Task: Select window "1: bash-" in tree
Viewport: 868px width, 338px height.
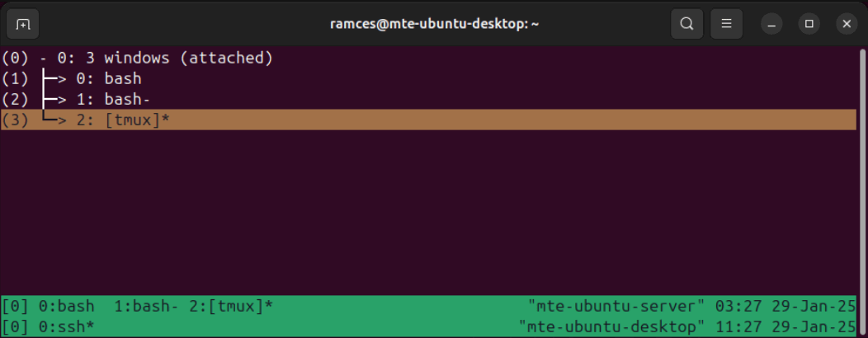Action: (429, 100)
